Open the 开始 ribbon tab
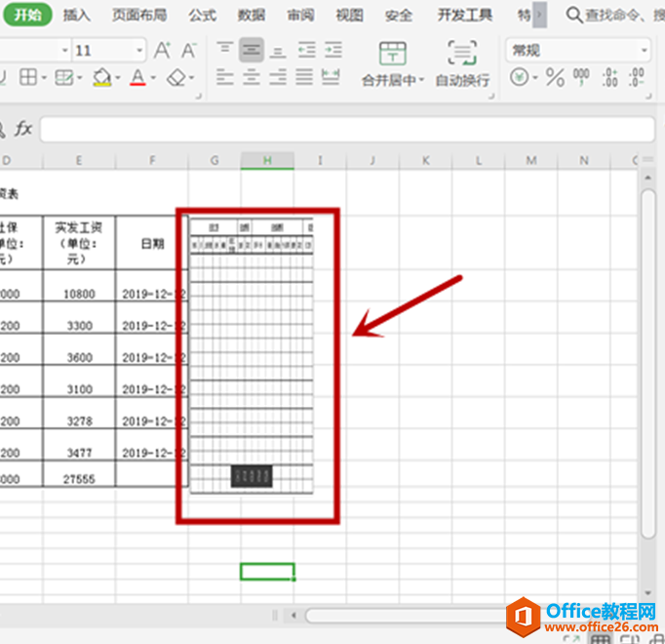This screenshot has width=665, height=644. coord(27,15)
